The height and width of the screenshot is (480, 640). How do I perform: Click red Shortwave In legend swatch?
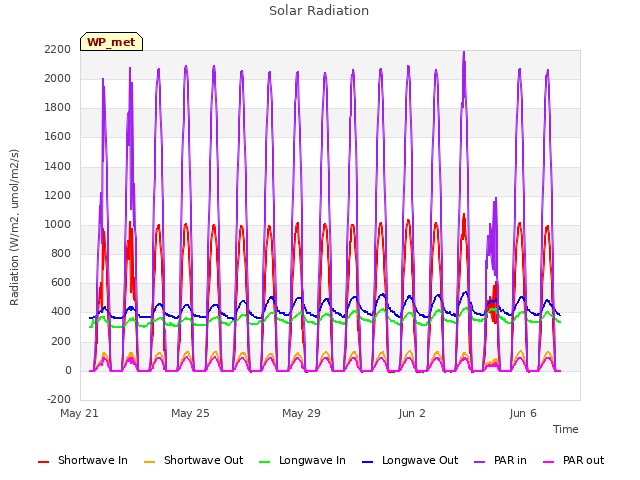tap(43, 462)
